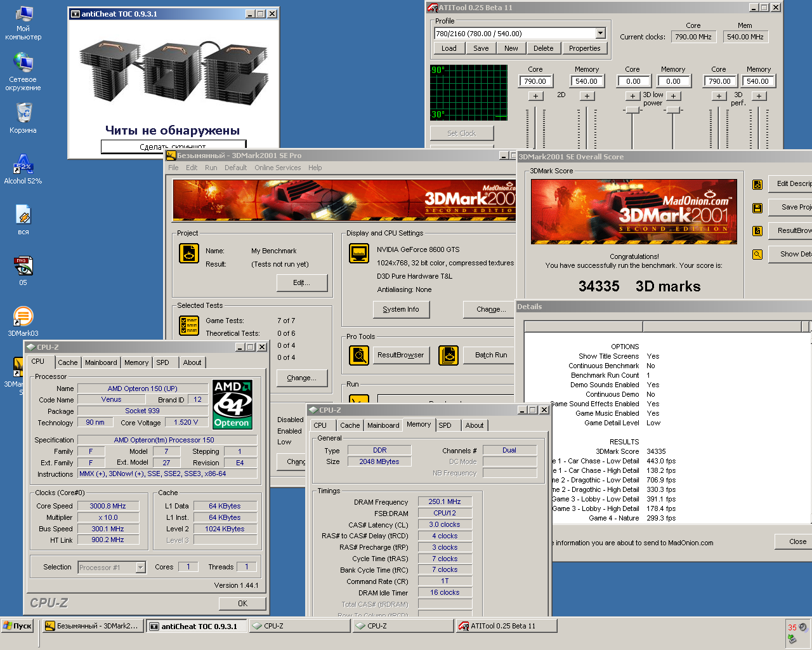Click the 3D perf Memory field 540.00
812x650 pixels.
[758, 81]
